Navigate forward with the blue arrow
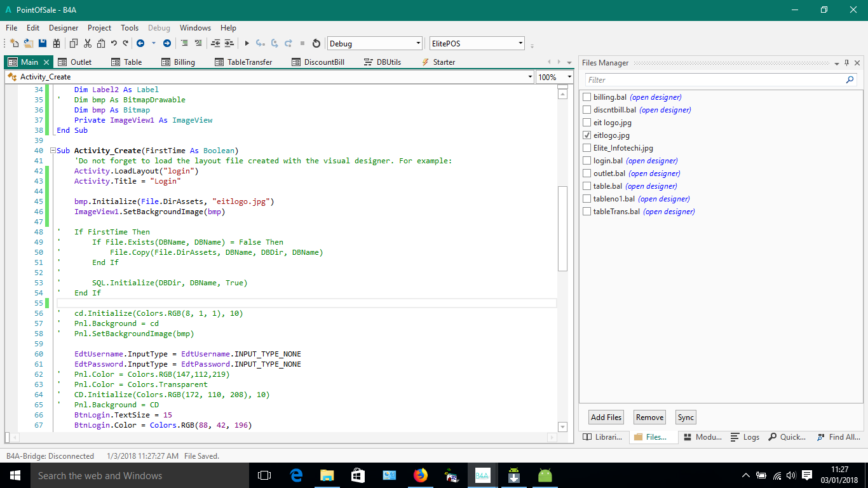This screenshot has width=868, height=488. coord(167,43)
